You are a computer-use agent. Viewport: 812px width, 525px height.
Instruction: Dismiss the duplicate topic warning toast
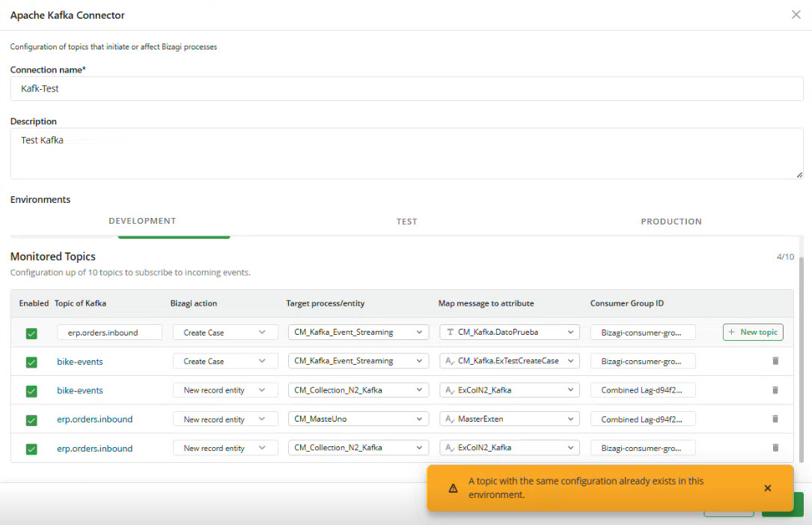pyautogui.click(x=767, y=488)
